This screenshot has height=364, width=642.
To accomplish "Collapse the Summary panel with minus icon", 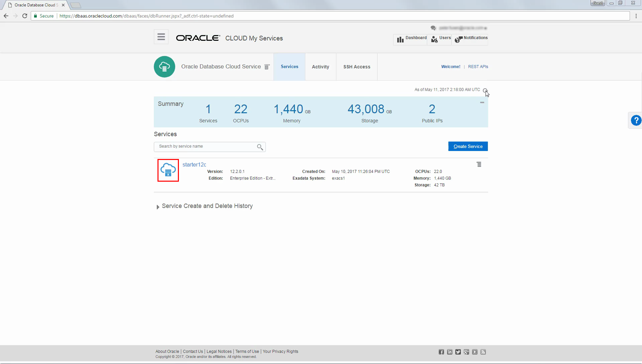I will (x=482, y=103).
